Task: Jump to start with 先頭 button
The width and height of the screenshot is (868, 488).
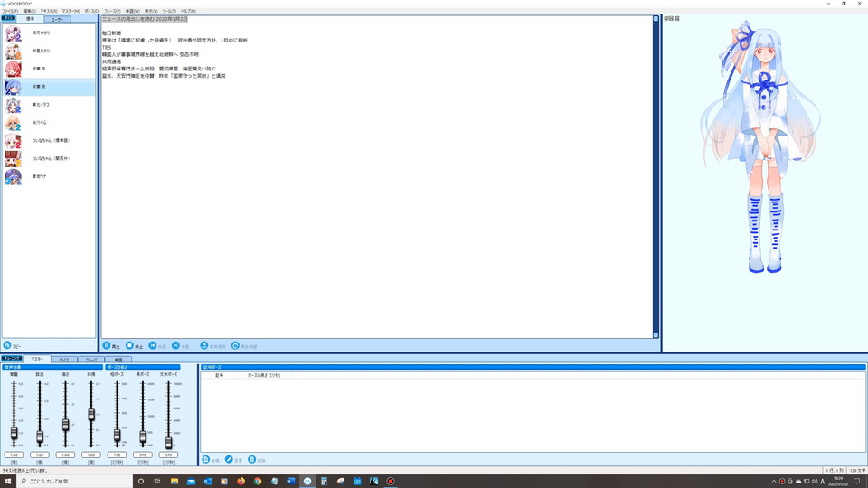Action: point(157,346)
